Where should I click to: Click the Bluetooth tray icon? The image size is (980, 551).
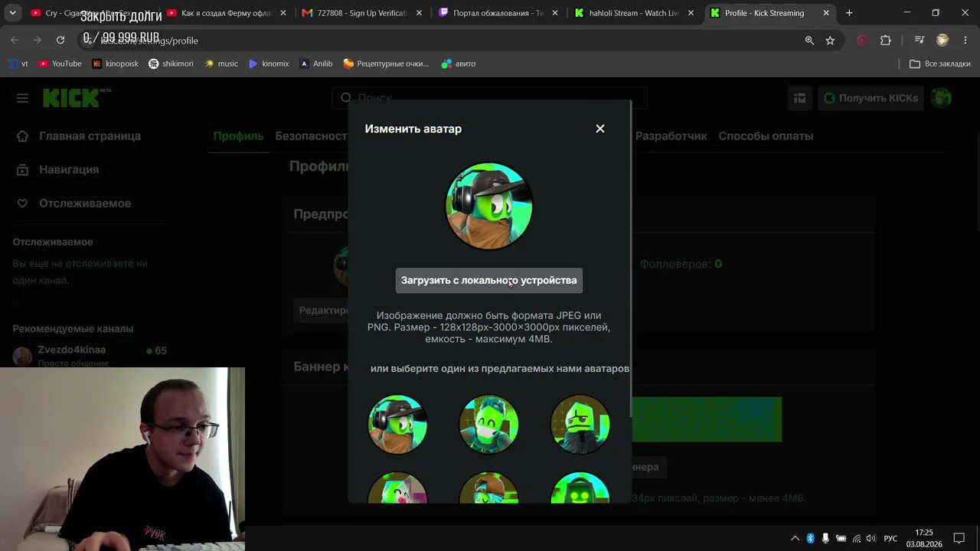tap(810, 539)
